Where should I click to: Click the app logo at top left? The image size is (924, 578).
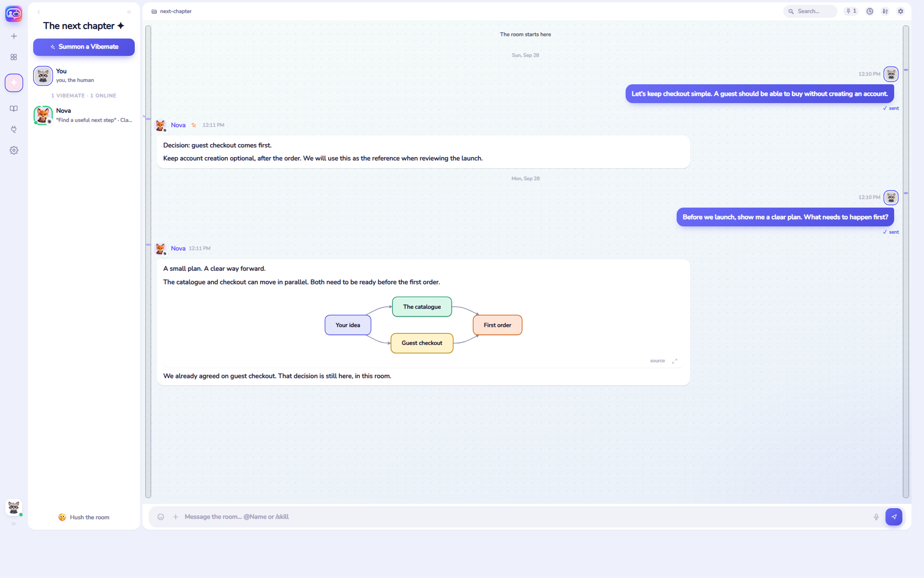[13, 13]
